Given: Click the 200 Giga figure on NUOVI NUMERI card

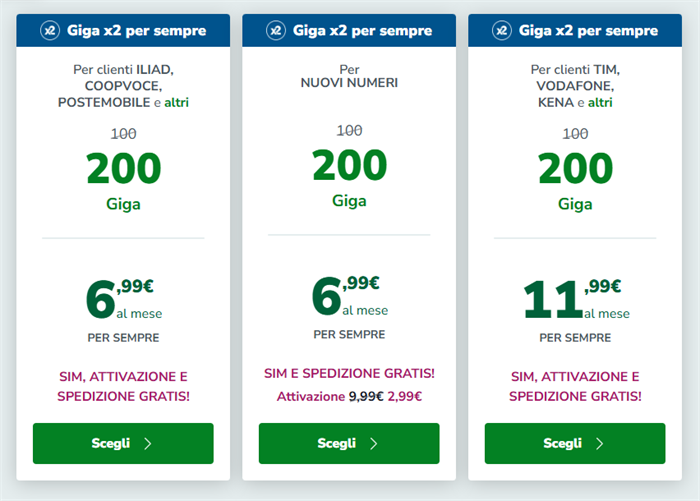Looking at the screenshot, I should 349,177.
